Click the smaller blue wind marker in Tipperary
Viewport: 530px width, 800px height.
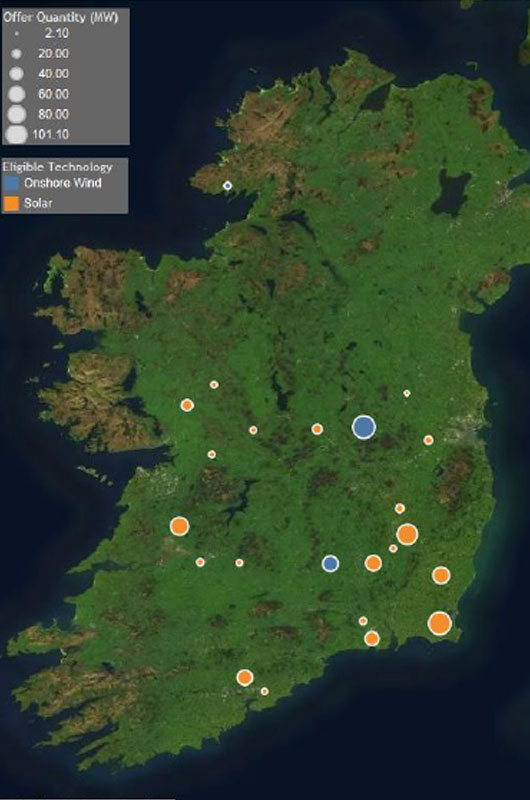pos(331,563)
